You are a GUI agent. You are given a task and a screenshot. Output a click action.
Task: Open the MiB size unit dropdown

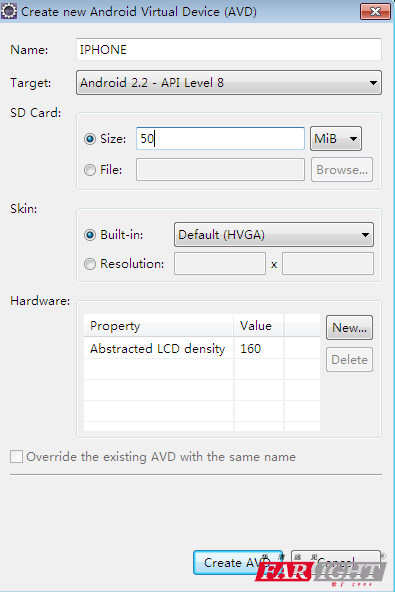pyautogui.click(x=336, y=139)
